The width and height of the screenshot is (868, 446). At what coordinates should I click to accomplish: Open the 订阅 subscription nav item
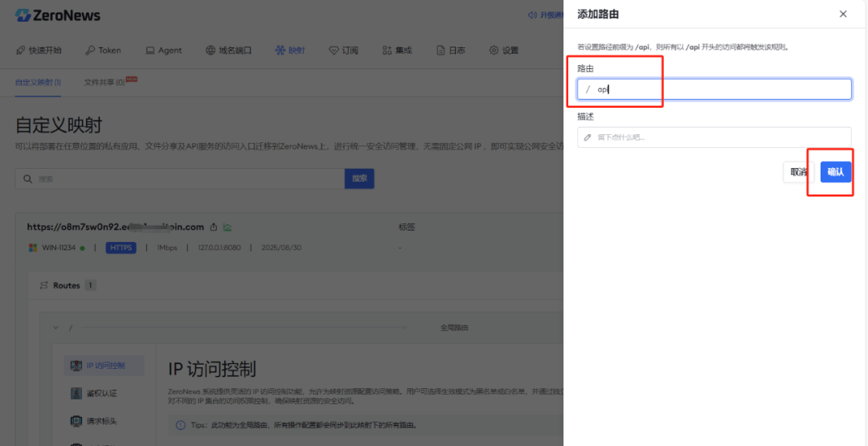(343, 50)
